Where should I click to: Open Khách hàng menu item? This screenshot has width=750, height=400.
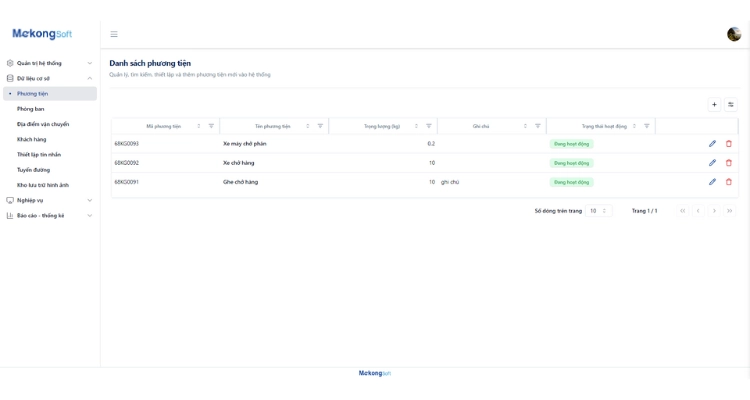click(32, 139)
